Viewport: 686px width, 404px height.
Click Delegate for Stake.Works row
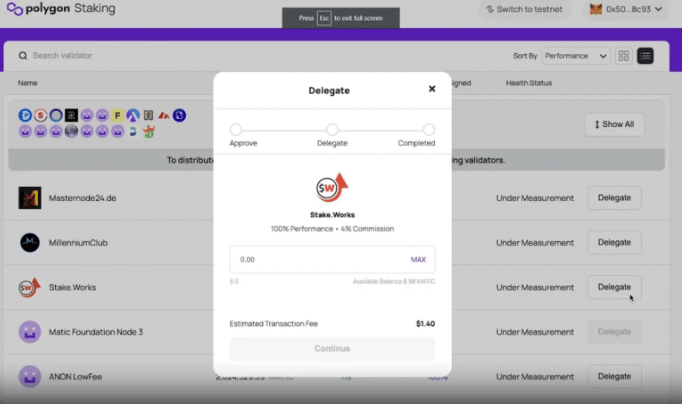pyautogui.click(x=614, y=287)
